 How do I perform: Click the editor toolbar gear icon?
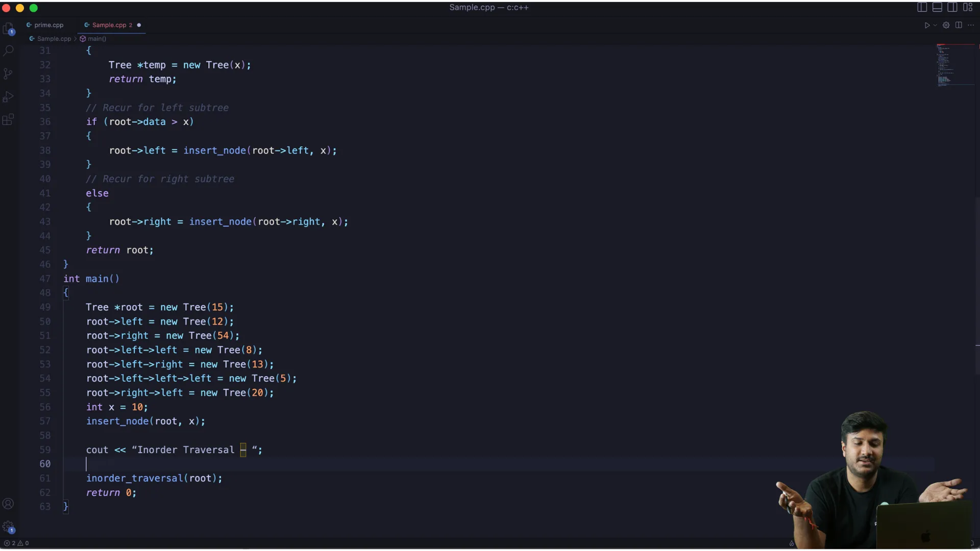click(x=946, y=25)
